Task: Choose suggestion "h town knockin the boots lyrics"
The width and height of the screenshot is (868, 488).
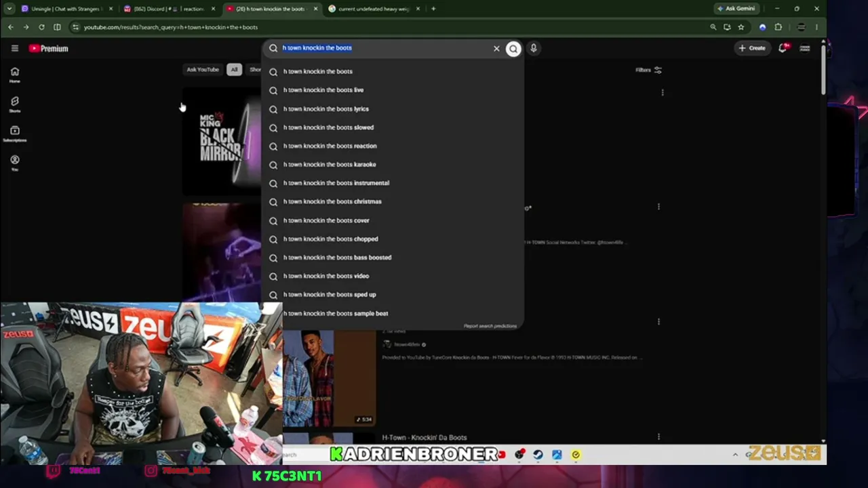Action: (393, 108)
